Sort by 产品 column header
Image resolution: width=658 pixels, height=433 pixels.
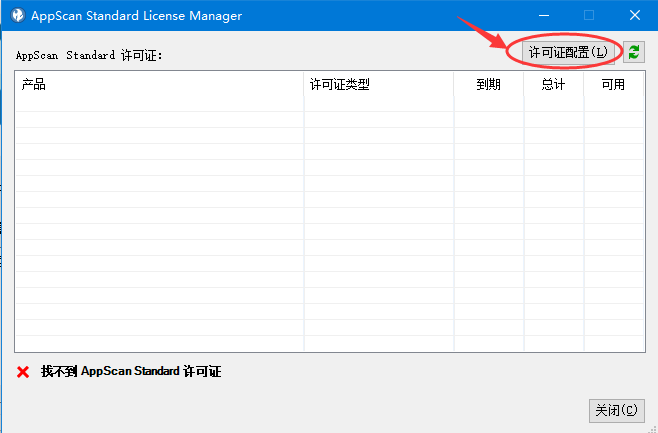coord(159,85)
